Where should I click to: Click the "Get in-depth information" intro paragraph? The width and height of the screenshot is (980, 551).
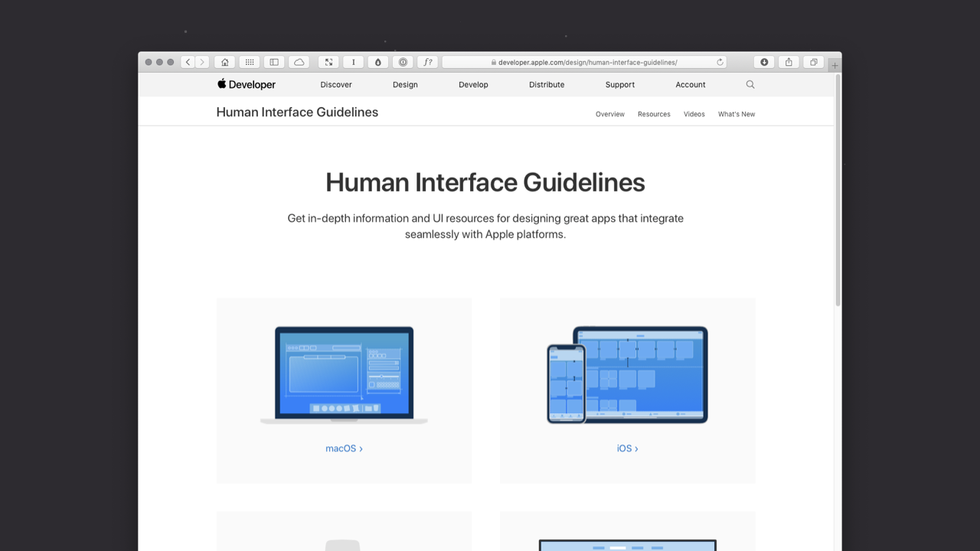[x=485, y=226]
